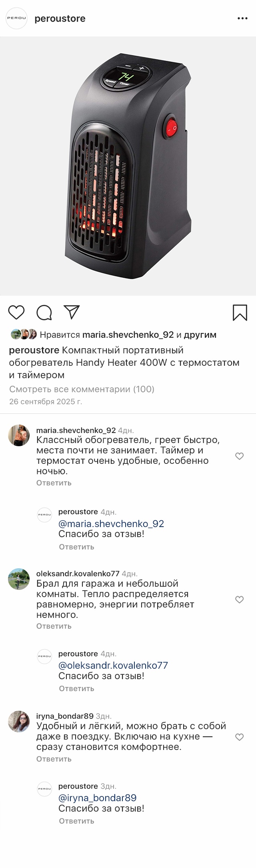Screen dimensions: 256x868
Task: Open the peroustore profile avatar in header
Action: 16,18
